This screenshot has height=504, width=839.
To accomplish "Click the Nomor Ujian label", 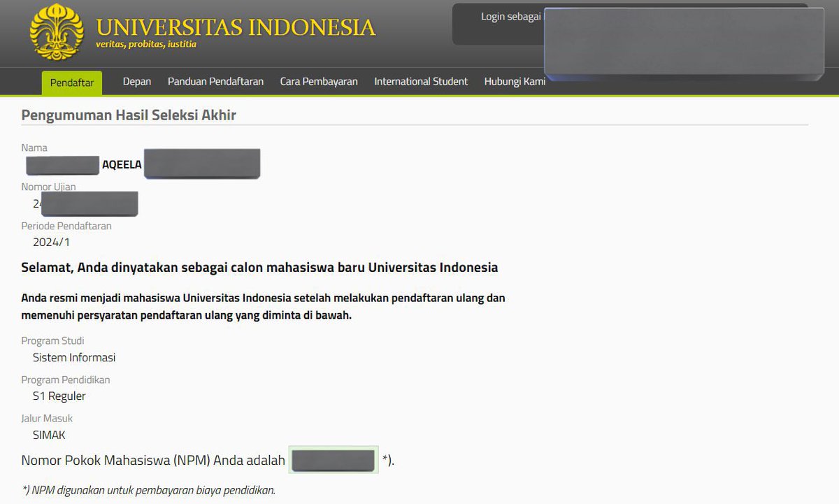I will click(x=48, y=187).
